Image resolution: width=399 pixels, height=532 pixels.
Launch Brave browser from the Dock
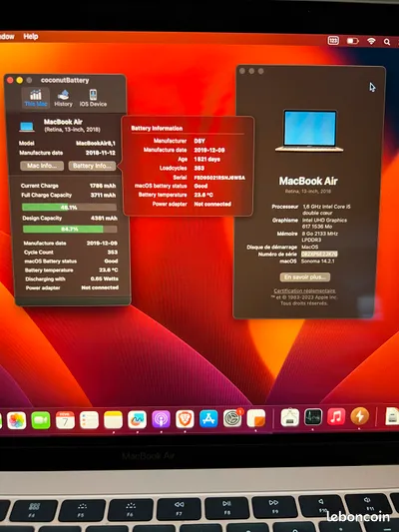pos(185,419)
